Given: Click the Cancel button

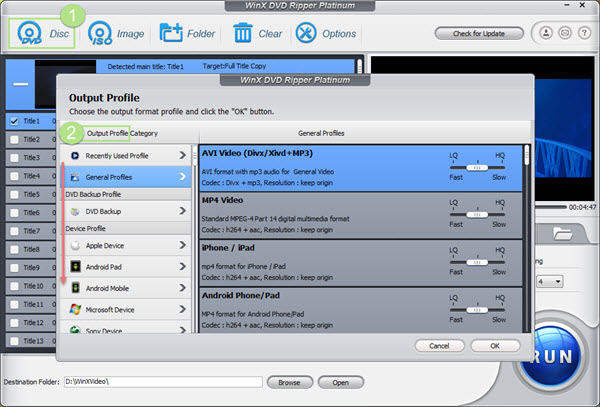Looking at the screenshot, I should [x=439, y=346].
